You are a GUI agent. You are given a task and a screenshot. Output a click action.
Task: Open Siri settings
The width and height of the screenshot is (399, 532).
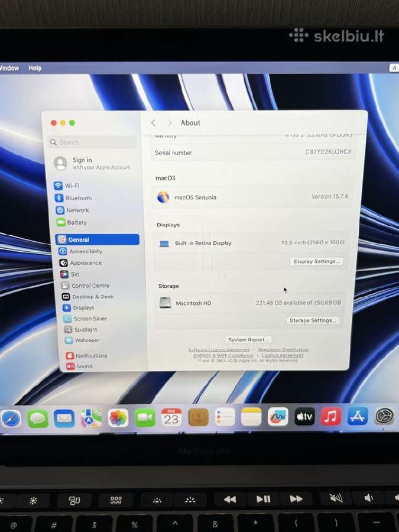[x=70, y=274]
